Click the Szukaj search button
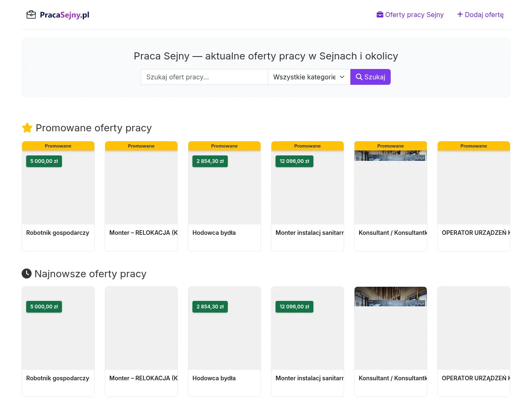This screenshot has width=532, height=399. click(370, 77)
